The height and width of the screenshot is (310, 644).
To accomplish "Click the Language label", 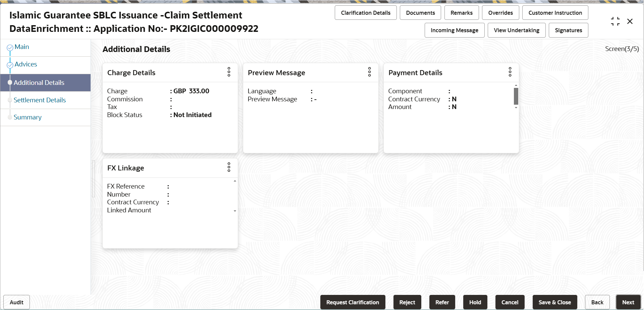I will 262,91.
